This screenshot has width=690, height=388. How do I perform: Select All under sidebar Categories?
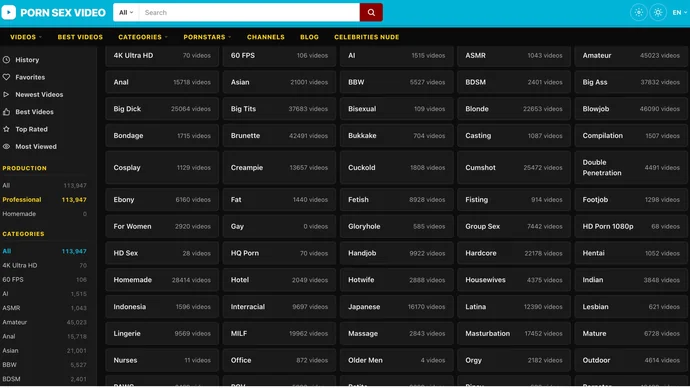click(44, 251)
